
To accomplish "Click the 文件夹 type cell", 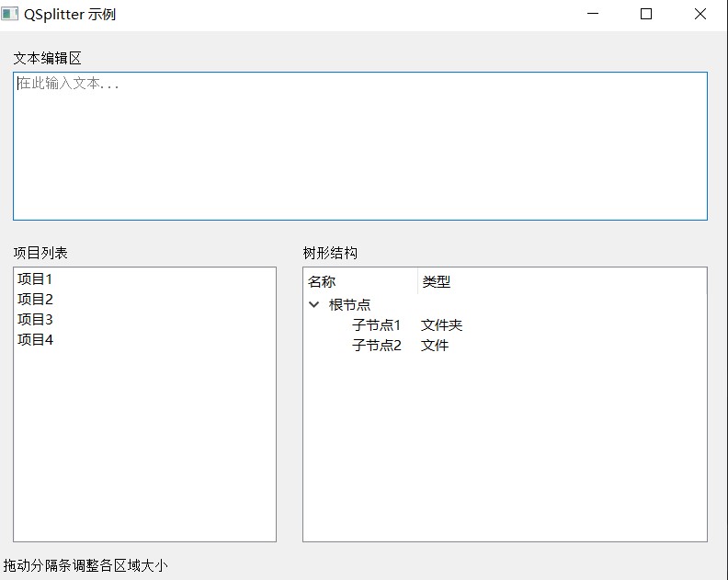I will tap(441, 325).
